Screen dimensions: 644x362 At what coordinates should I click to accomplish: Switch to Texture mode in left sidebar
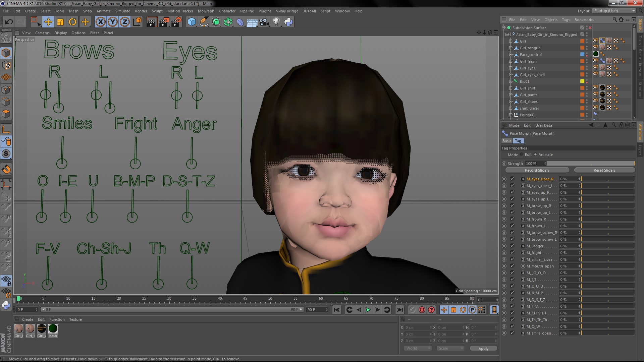pyautogui.click(x=6, y=65)
